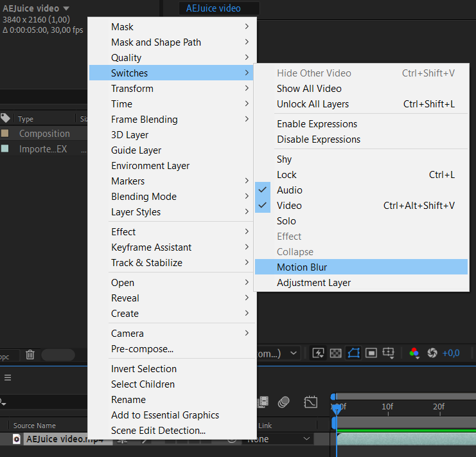Screen dimensions: 476x457
Task: Open the grid and guide options icon
Action: [388, 353]
